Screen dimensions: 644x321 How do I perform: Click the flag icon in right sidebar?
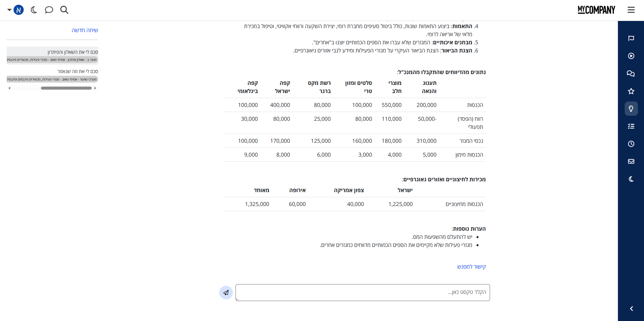(x=631, y=38)
